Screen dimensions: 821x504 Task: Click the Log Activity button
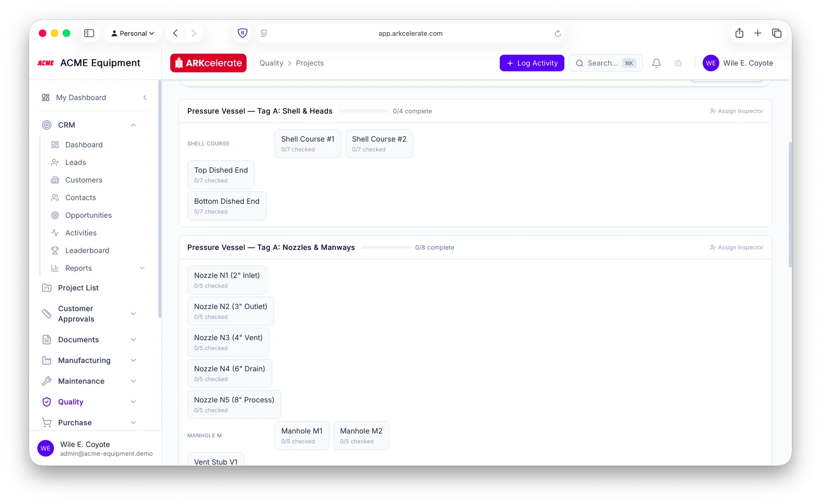pos(532,63)
